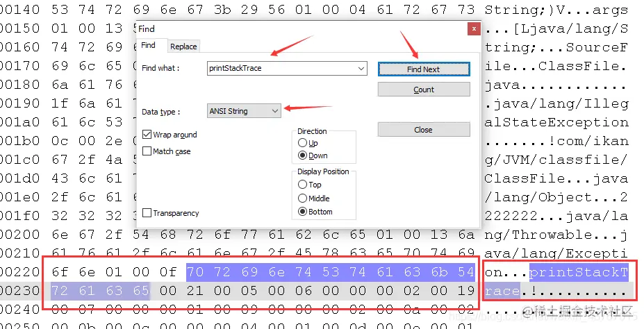Click the Close button in Find dialog

point(424,130)
